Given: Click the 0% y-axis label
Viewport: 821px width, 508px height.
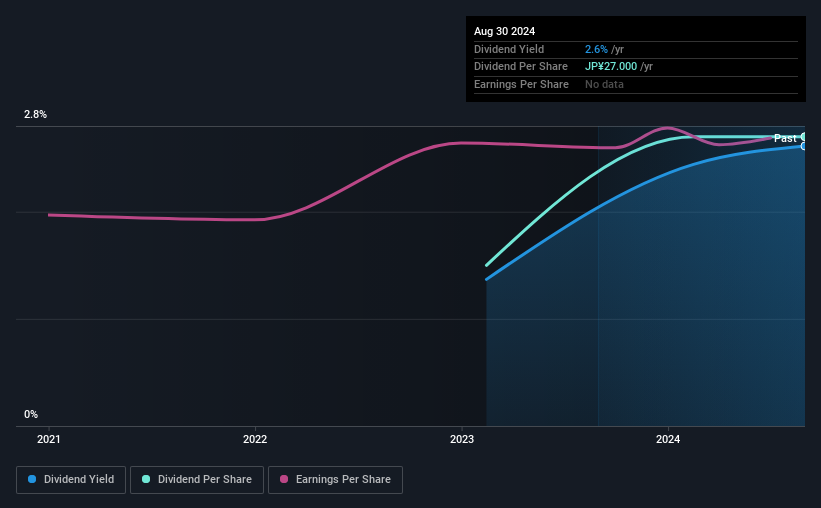Looking at the screenshot, I should [31, 414].
